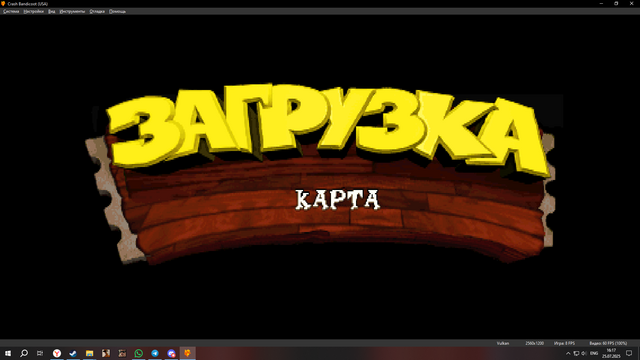Image resolution: width=640 pixels, height=360 pixels.
Task: Open the WhatsApp taskbar icon
Action: point(138,353)
